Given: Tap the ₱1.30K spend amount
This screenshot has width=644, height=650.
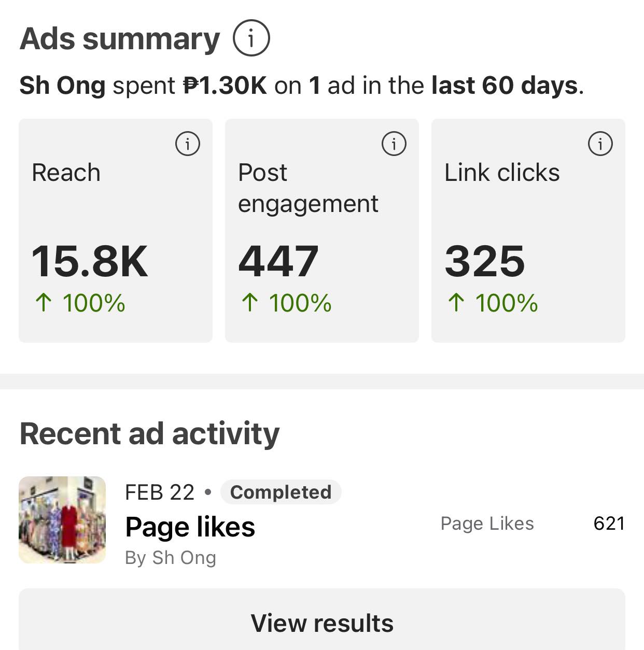Looking at the screenshot, I should 226,86.
